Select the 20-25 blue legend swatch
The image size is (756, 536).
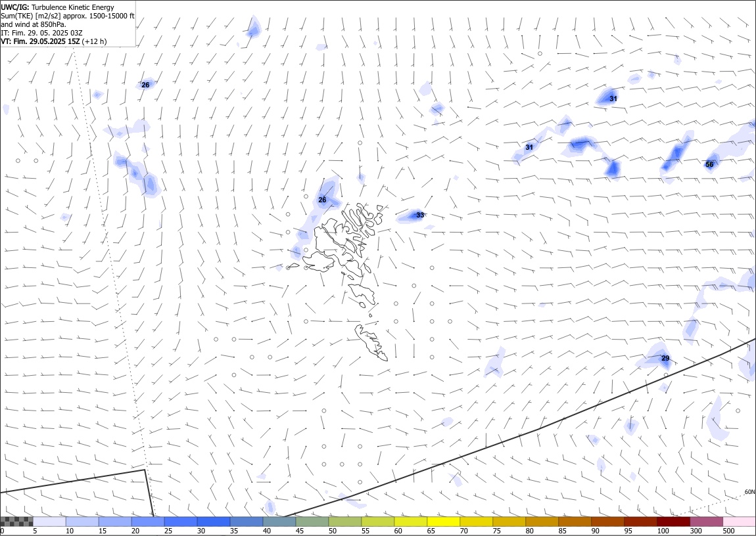tap(148, 522)
